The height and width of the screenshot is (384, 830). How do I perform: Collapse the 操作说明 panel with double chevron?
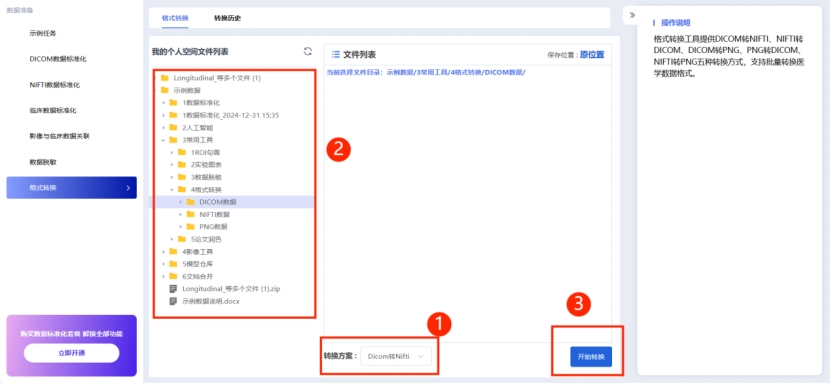(x=632, y=15)
